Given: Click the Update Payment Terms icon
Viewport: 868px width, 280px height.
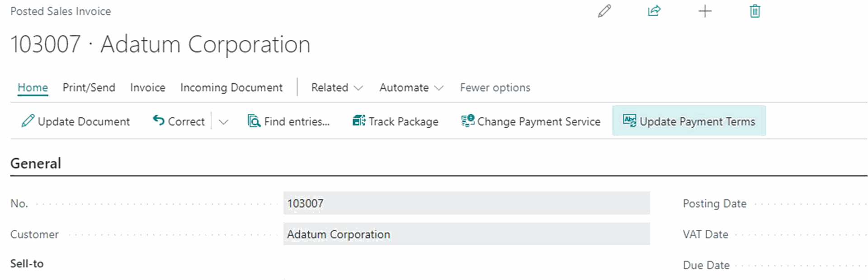Looking at the screenshot, I should 629,121.
